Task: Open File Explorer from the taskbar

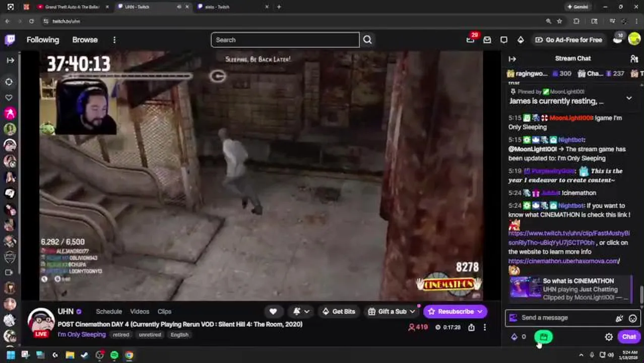Action: tap(70, 355)
